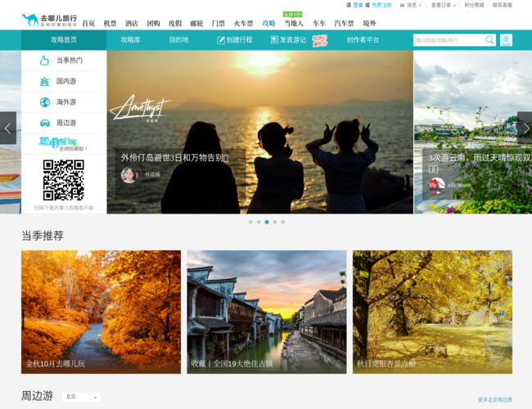Click the 免费注册 link
The width and height of the screenshot is (532, 409).
(381, 5)
